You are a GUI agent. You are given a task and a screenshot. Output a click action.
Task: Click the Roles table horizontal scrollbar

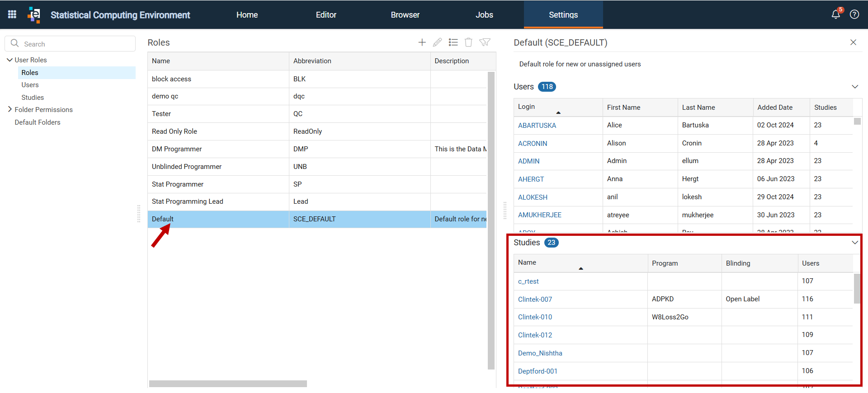[228, 384]
